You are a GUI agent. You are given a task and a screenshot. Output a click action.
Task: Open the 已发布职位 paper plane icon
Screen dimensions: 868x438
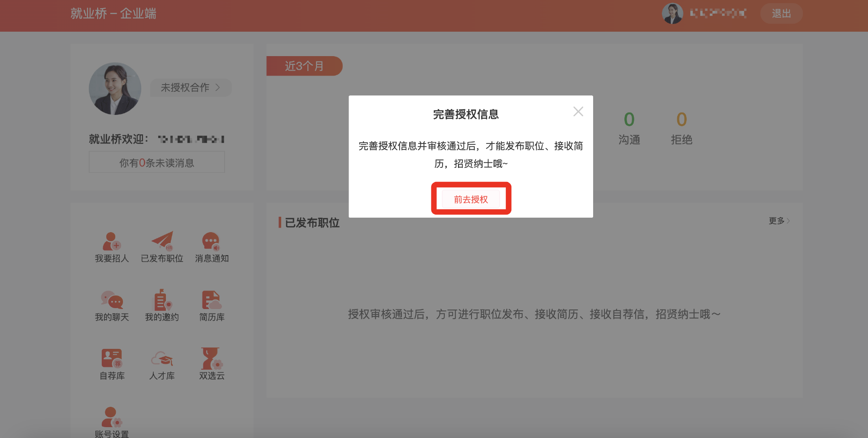162,242
